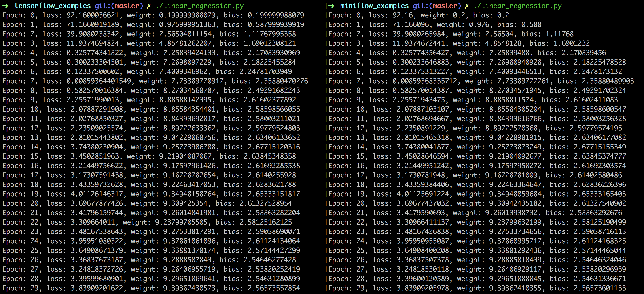Click vertical pane divider between terminals

pos(326,147)
